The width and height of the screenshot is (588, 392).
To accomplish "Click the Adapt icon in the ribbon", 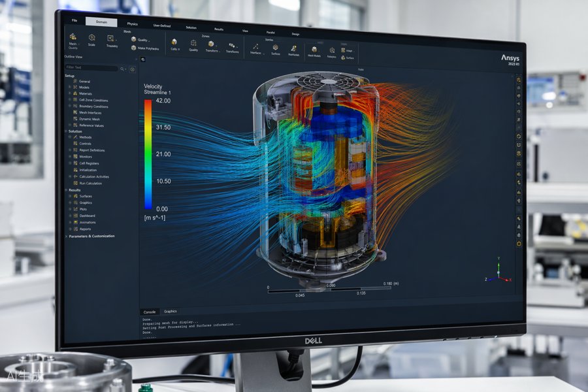I will (343, 50).
